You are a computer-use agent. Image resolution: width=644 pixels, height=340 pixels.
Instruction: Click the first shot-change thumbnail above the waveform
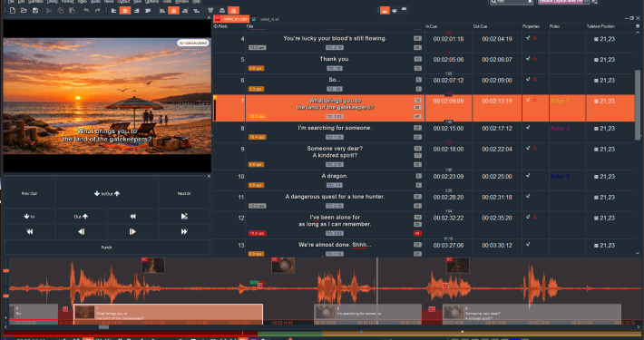[152, 266]
